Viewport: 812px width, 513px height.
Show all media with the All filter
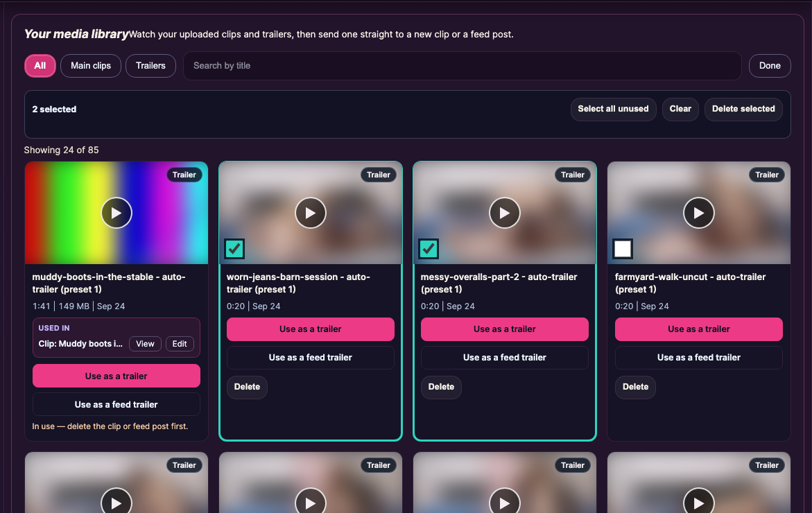click(x=40, y=66)
